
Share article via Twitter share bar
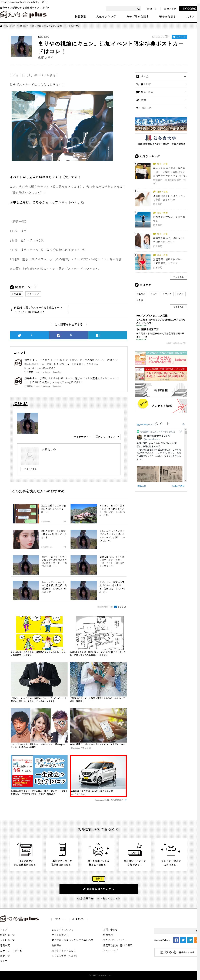[29, 335]
